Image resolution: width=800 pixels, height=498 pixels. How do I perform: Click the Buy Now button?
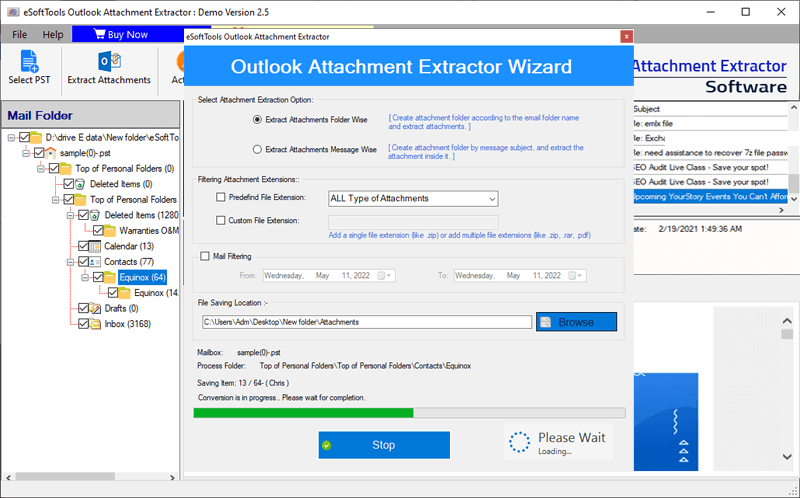coord(128,34)
